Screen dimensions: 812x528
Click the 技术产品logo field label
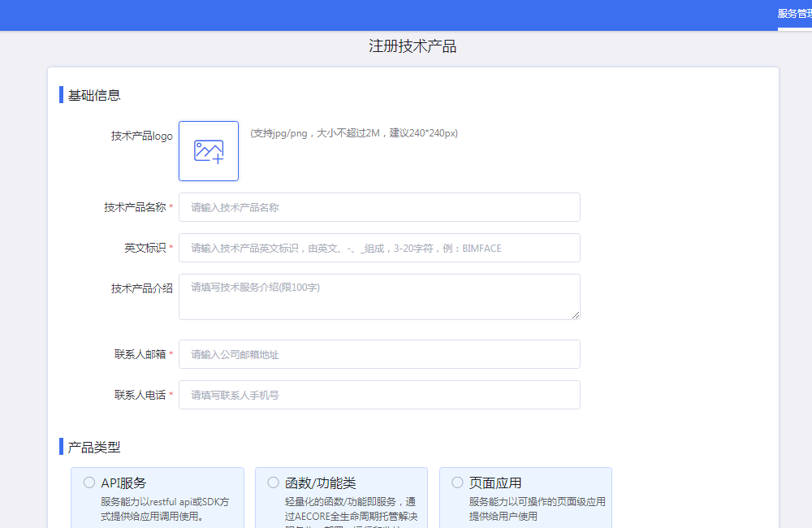tap(141, 136)
